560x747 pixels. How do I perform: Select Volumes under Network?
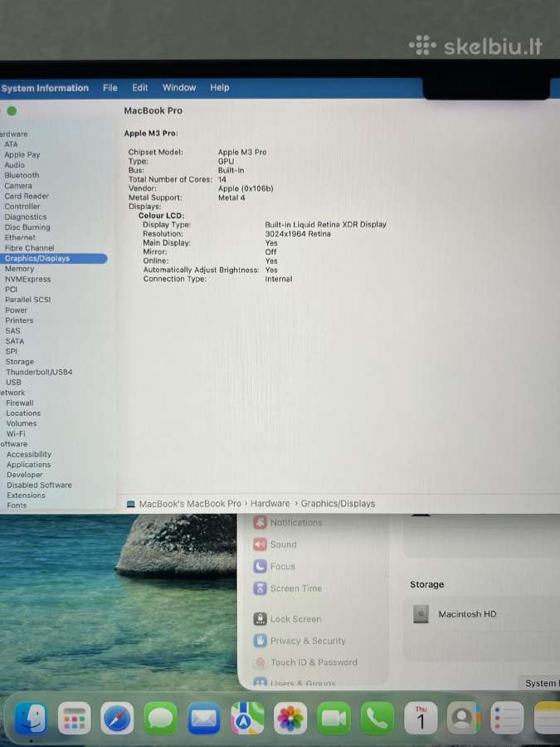click(21, 423)
